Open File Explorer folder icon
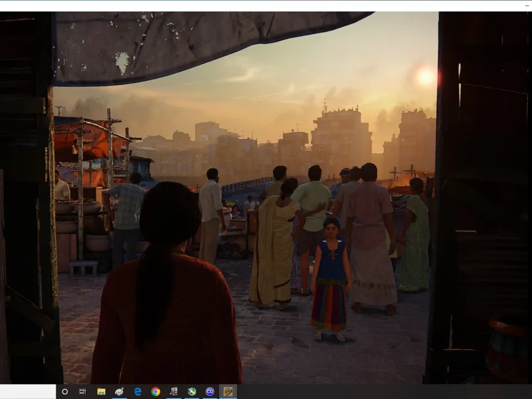The height and width of the screenshot is (399, 532). tap(101, 391)
